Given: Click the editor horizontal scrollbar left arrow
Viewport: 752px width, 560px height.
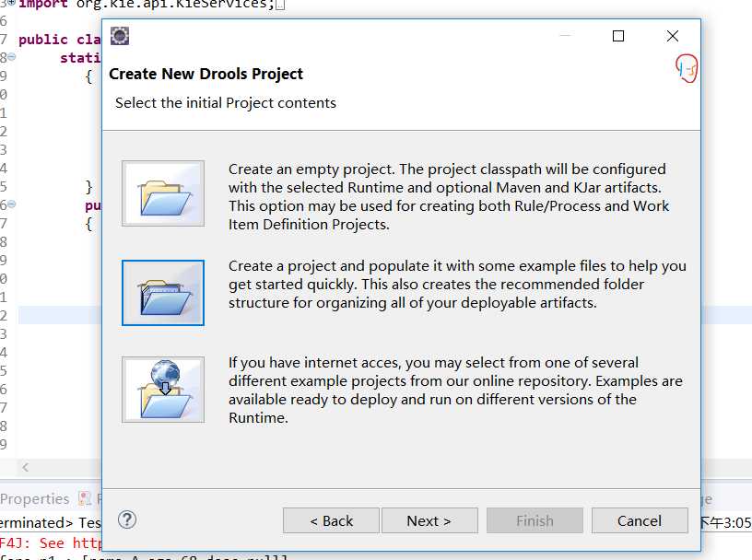Looking at the screenshot, I should tap(26, 467).
